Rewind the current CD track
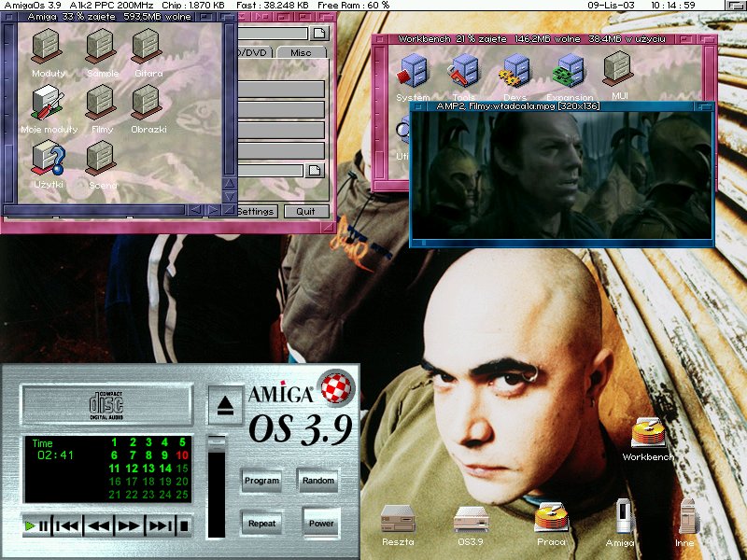The height and width of the screenshot is (560, 747). pos(99,525)
